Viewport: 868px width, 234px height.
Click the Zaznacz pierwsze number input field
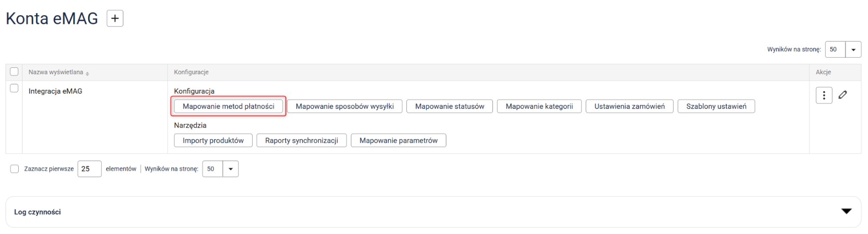point(89,169)
